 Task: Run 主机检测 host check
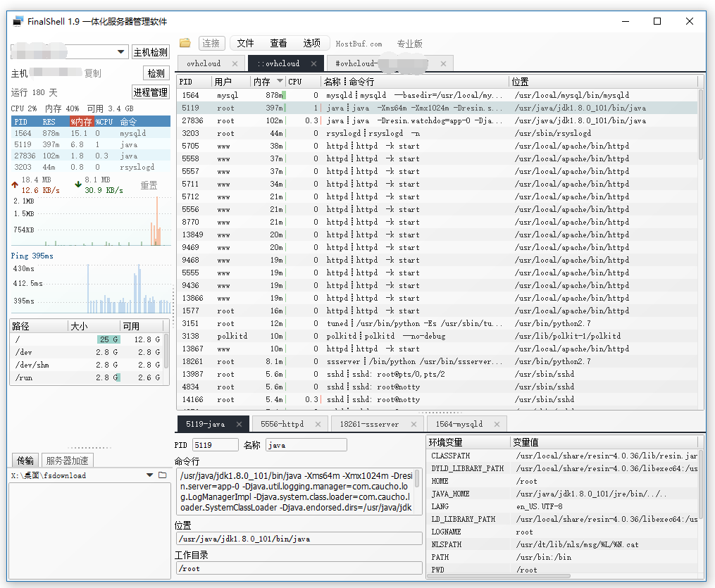pos(150,51)
